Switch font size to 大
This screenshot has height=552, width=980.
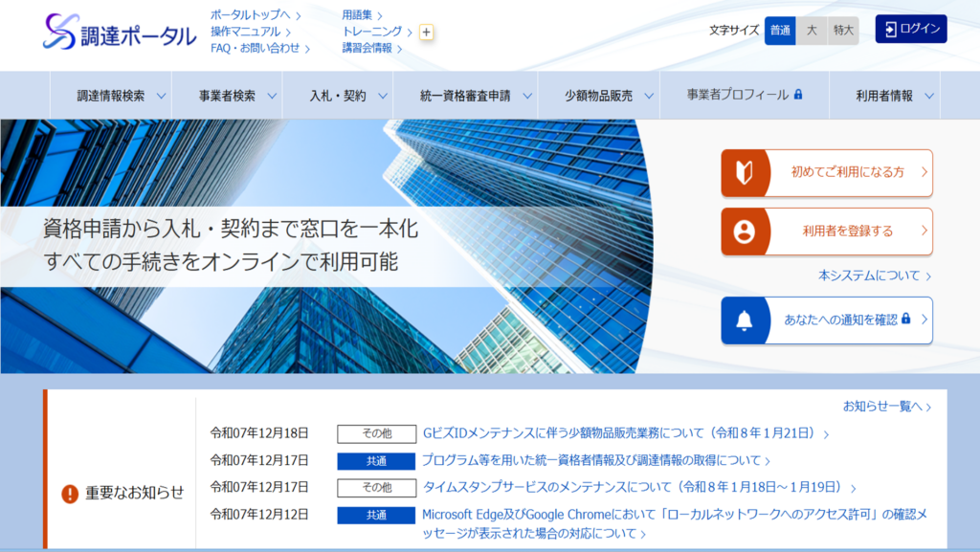pos(812,31)
